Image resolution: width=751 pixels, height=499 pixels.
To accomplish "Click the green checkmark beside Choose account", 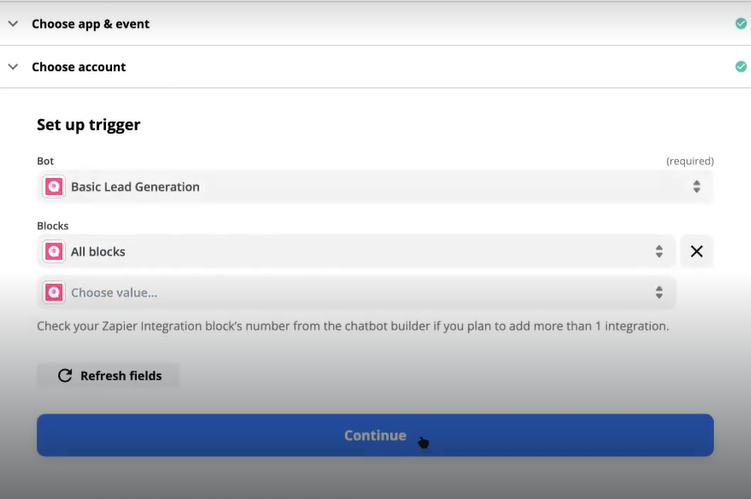I will [x=740, y=67].
